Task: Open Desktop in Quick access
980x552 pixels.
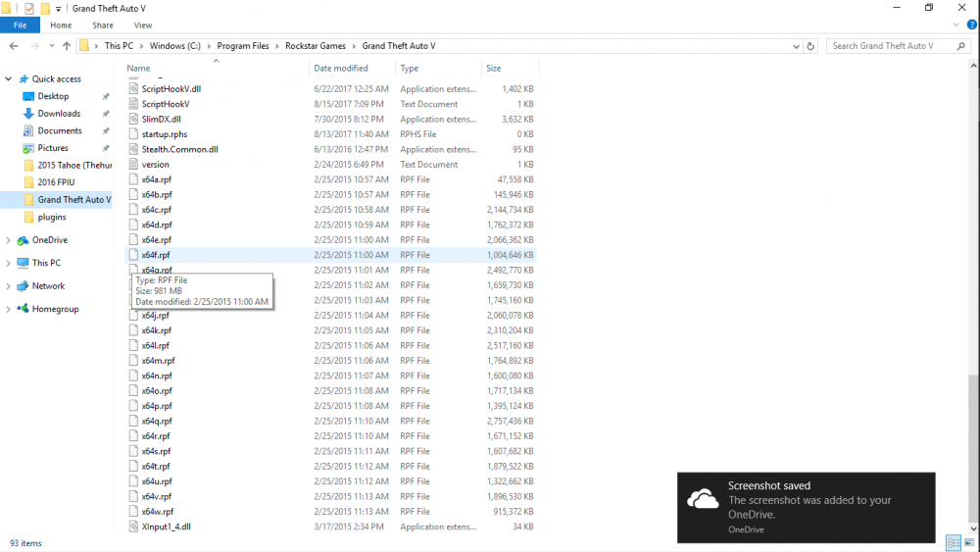Action: [53, 96]
